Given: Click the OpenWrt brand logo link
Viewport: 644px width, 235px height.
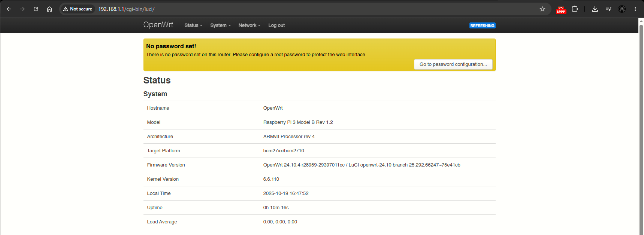Looking at the screenshot, I should pyautogui.click(x=158, y=25).
